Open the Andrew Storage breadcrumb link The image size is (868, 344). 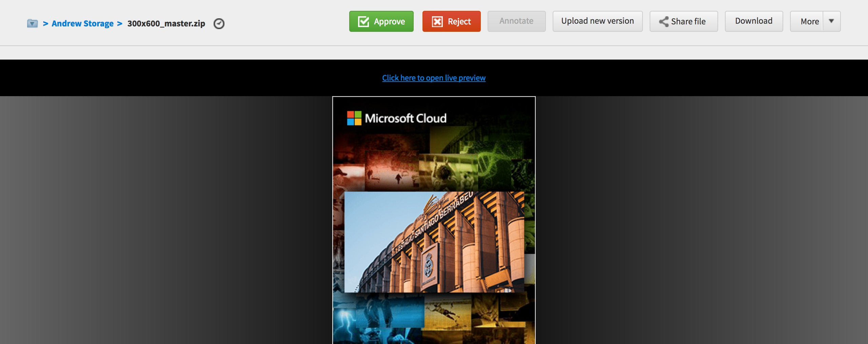(x=82, y=23)
